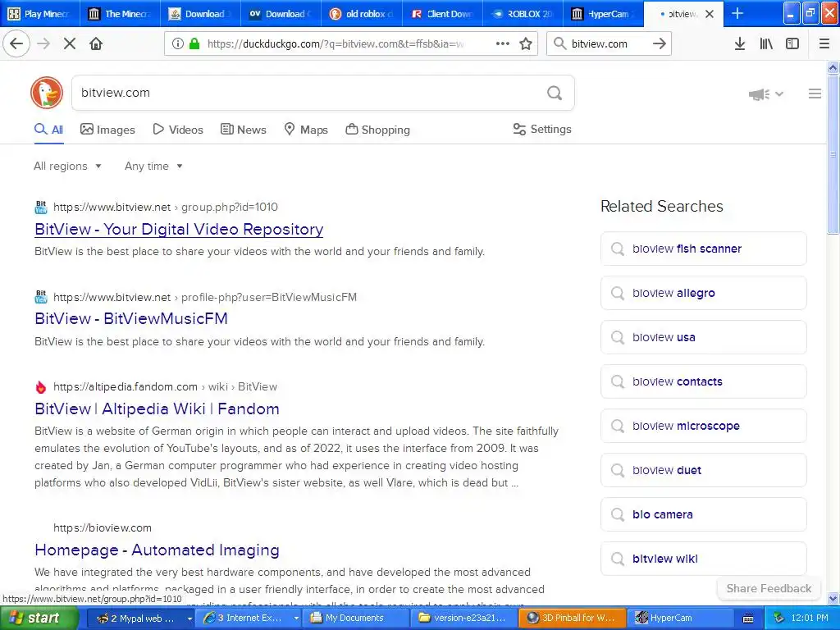The width and height of the screenshot is (840, 630).
Task: Switch to the HyperCam tab
Action: (603, 14)
